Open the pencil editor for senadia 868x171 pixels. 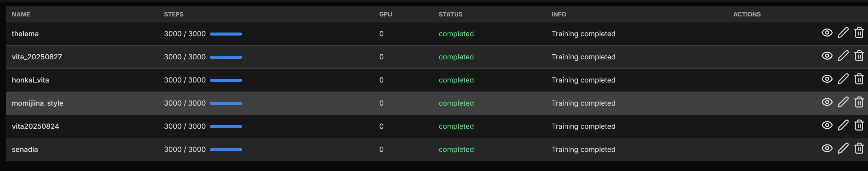pos(843,149)
